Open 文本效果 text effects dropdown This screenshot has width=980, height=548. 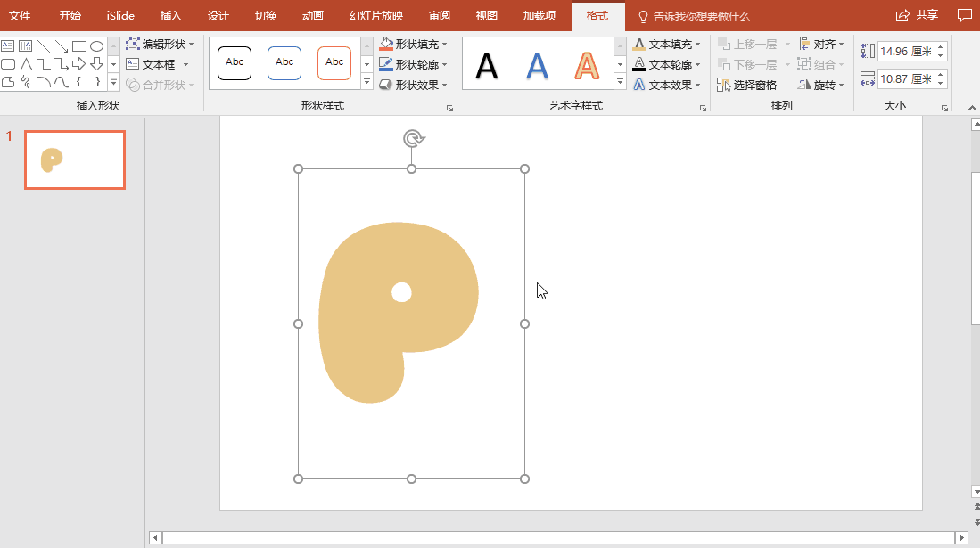(666, 85)
